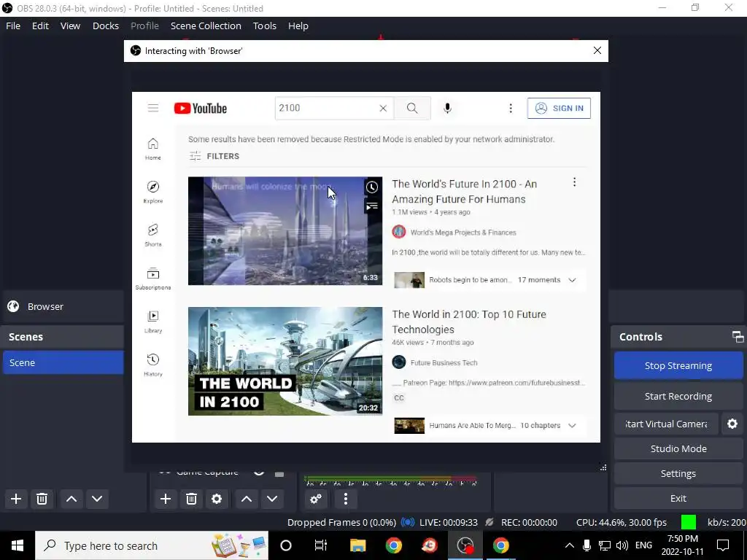747x560 pixels.
Task: Open audio mixer three-dot menu
Action: (345, 499)
